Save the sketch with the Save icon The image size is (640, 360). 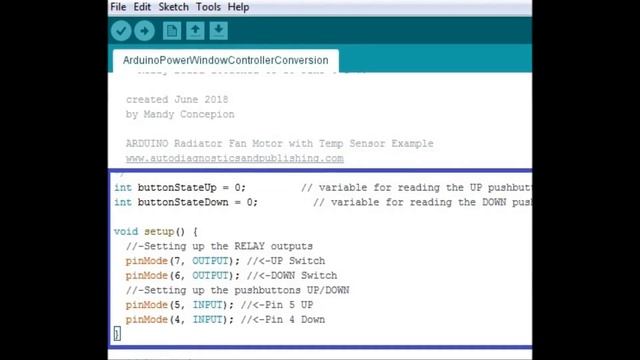click(219, 31)
